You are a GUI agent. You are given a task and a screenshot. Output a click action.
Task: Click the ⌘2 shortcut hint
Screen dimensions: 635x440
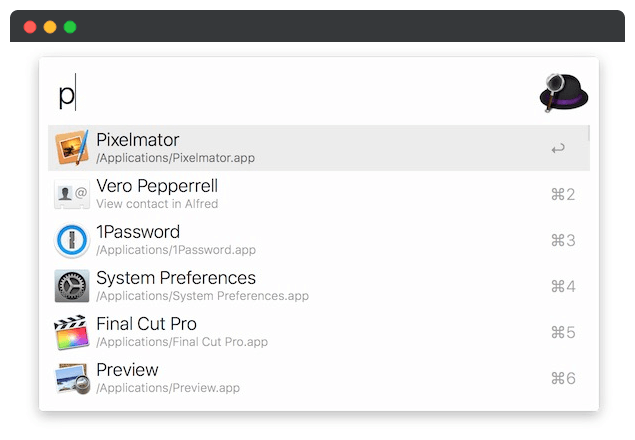point(563,195)
